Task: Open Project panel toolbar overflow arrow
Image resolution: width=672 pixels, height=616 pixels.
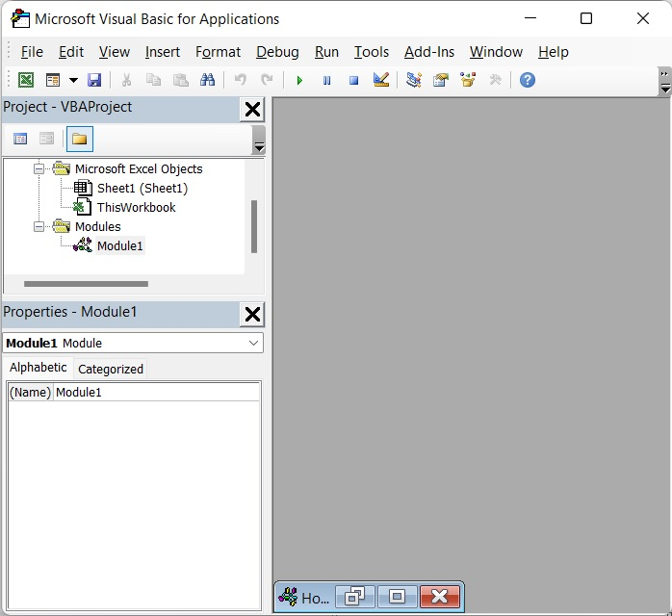Action: point(259,141)
